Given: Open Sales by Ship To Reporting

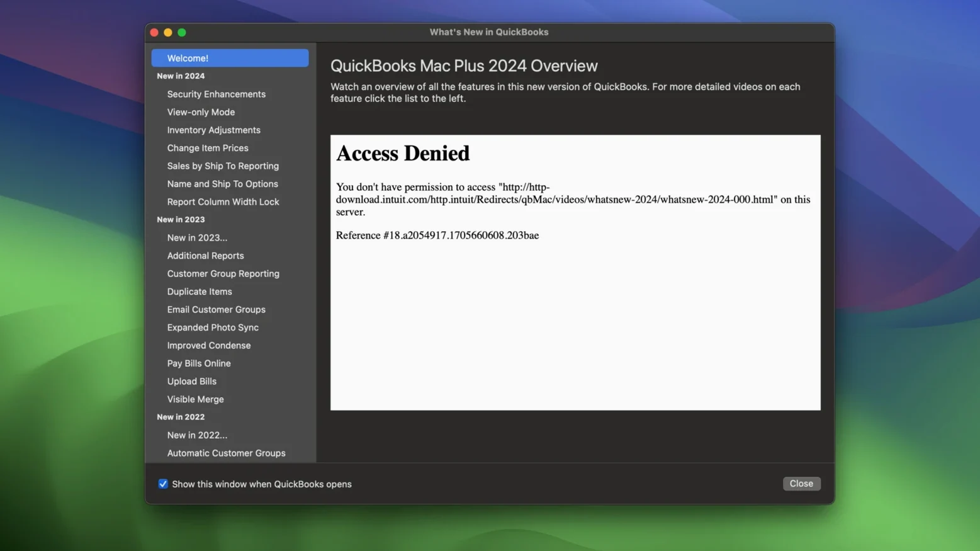Looking at the screenshot, I should [x=223, y=166].
